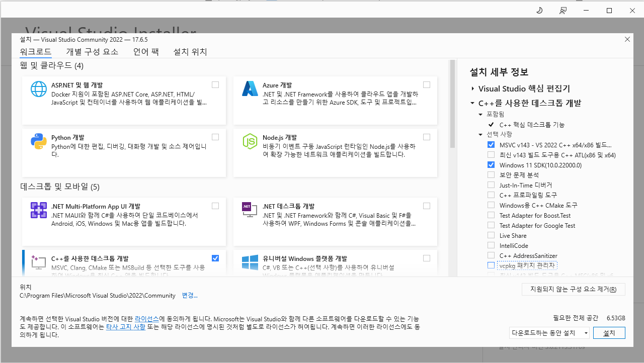Enable Test Adapter for Boost.Test
The width and height of the screenshot is (644, 363).
[x=491, y=215]
